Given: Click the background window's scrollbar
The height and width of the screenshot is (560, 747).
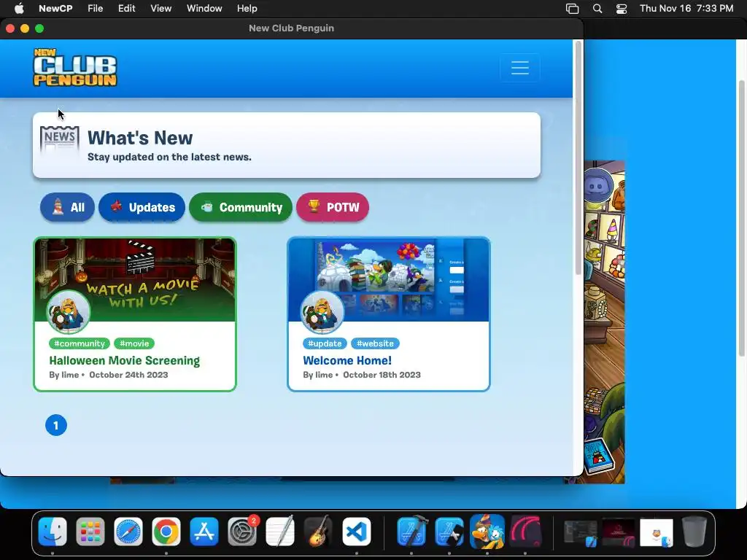Looking at the screenshot, I should [742, 218].
